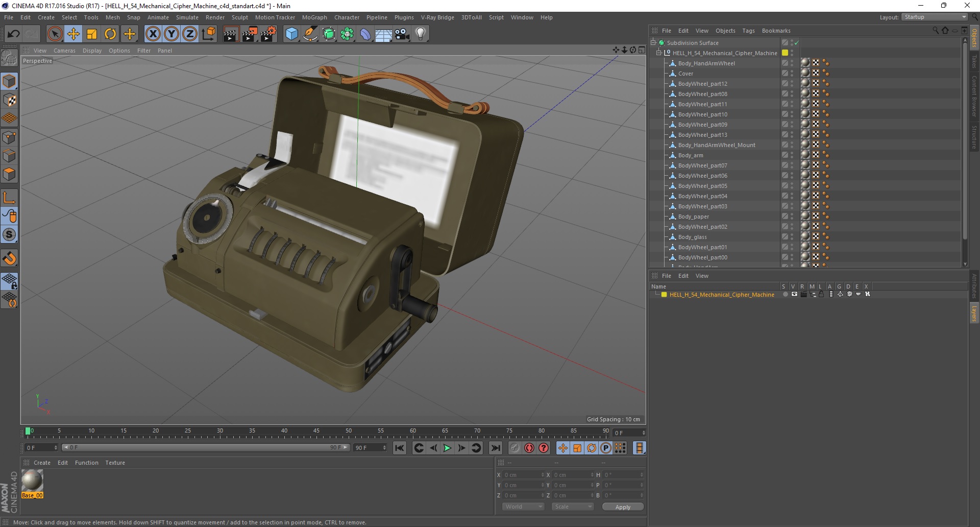
Task: Open viewport Display menu
Action: 92,51
